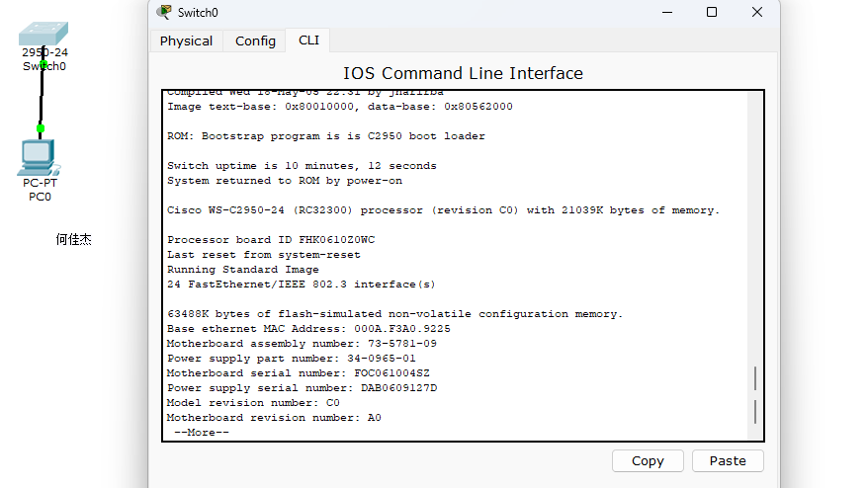Click the 'Processor board ID FHK0610Z0WC' line

point(271,240)
